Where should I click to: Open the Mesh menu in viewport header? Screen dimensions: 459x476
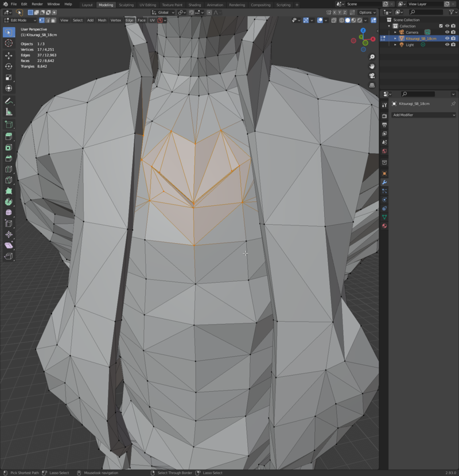coord(102,20)
